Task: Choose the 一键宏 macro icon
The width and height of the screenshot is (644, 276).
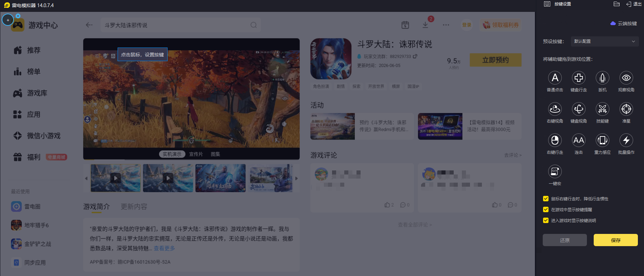Action: click(x=555, y=171)
